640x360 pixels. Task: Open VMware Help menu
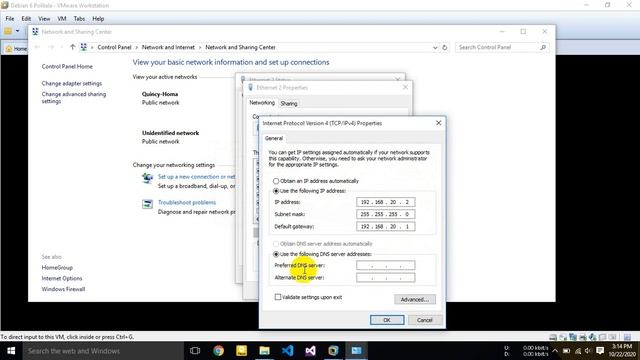click(98, 19)
